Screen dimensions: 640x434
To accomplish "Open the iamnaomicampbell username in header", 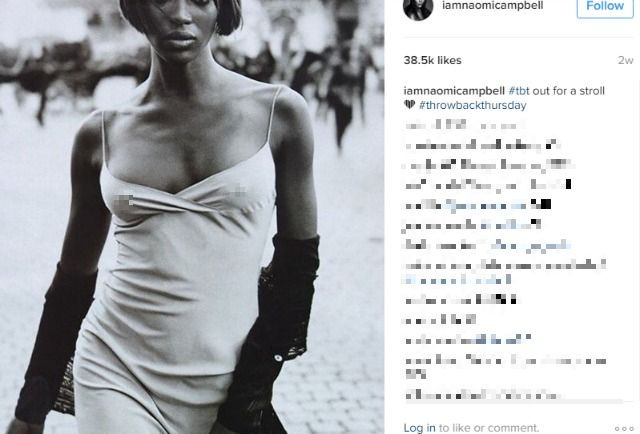I will pos(493,6).
